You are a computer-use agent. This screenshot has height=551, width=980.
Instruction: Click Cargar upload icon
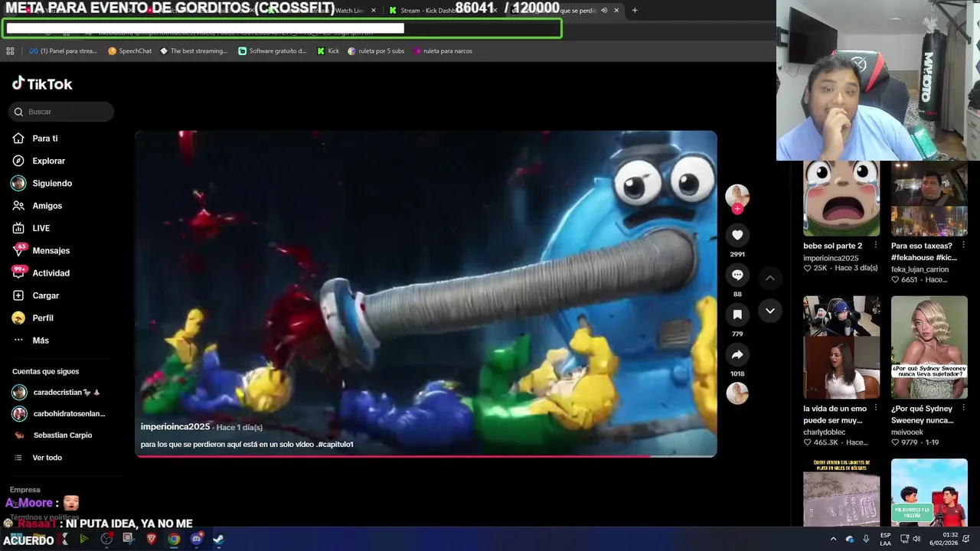(x=18, y=295)
